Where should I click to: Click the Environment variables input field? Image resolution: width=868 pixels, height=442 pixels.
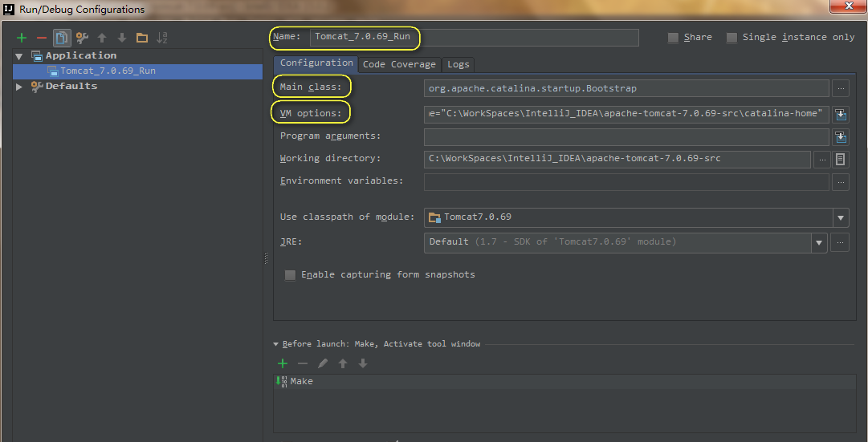click(x=626, y=182)
